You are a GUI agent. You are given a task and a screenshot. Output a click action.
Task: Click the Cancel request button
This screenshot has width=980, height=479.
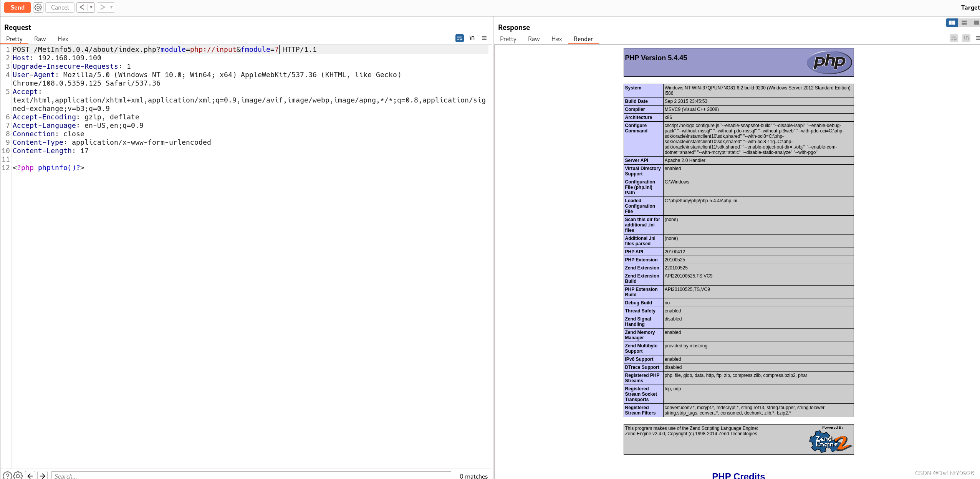point(60,7)
